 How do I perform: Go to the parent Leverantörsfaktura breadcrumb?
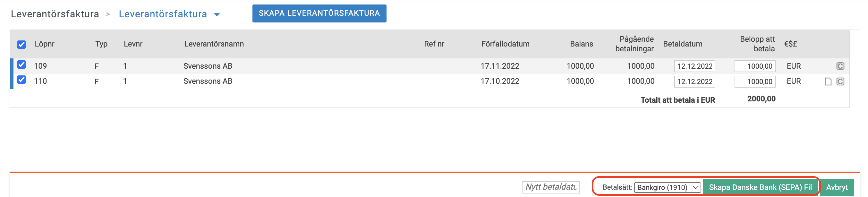[x=55, y=14]
